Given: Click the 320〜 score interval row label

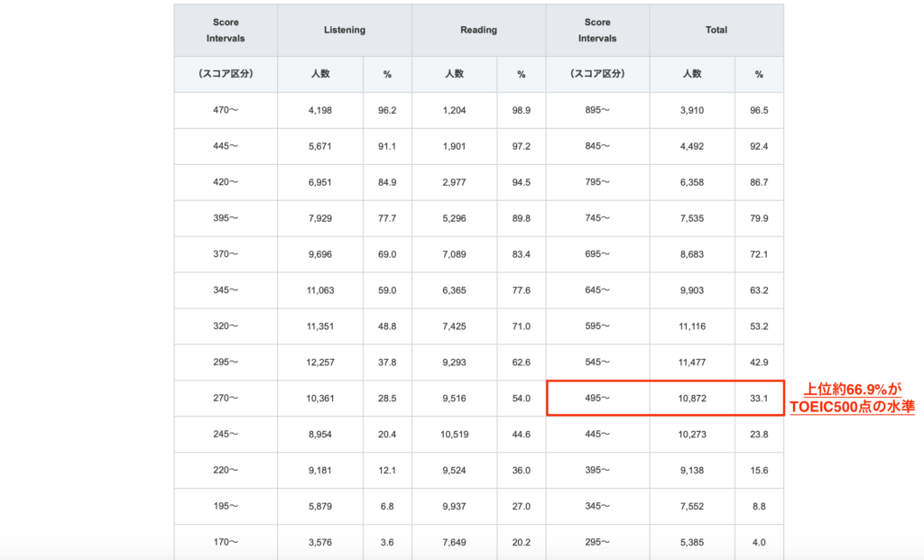Looking at the screenshot, I should click(x=226, y=326).
